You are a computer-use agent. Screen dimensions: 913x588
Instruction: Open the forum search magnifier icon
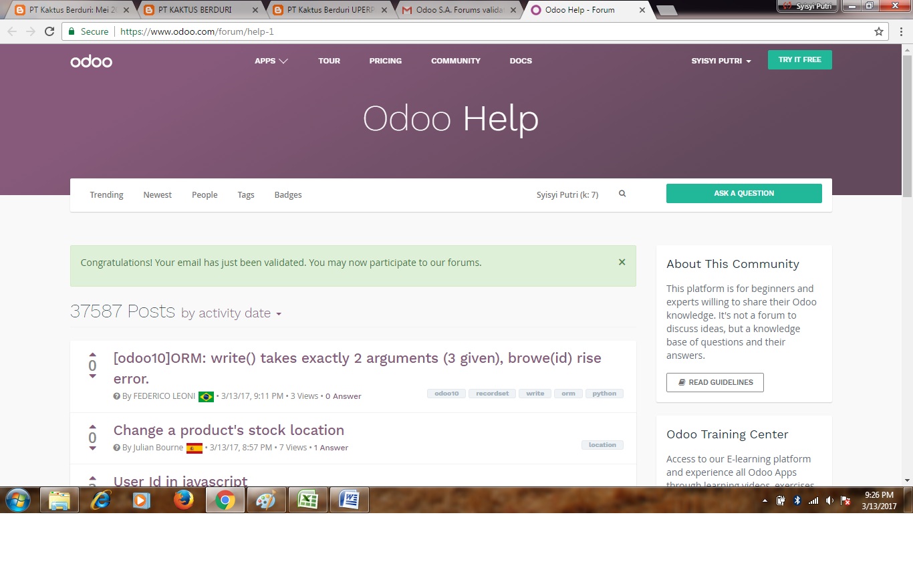tap(622, 194)
